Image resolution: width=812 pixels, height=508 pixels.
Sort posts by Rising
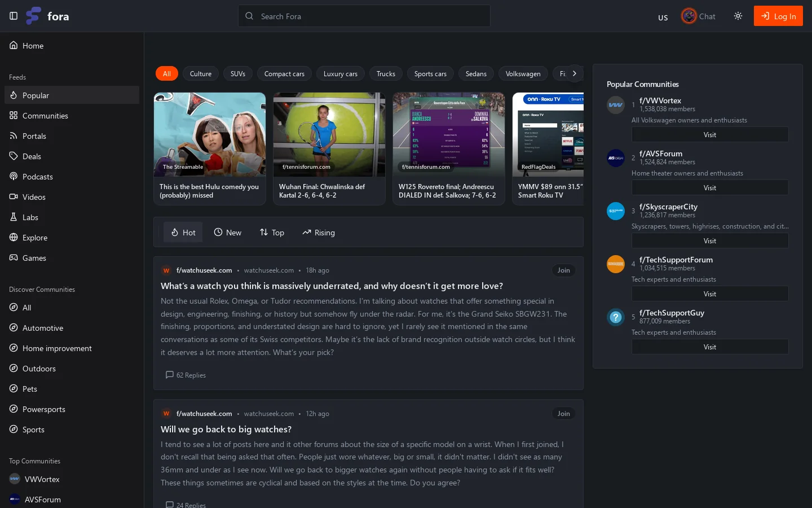[319, 232]
